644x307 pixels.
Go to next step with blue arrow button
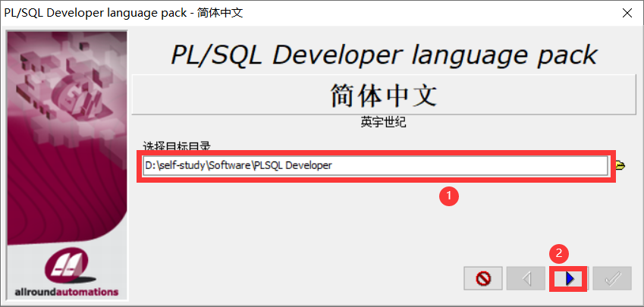[568, 279]
